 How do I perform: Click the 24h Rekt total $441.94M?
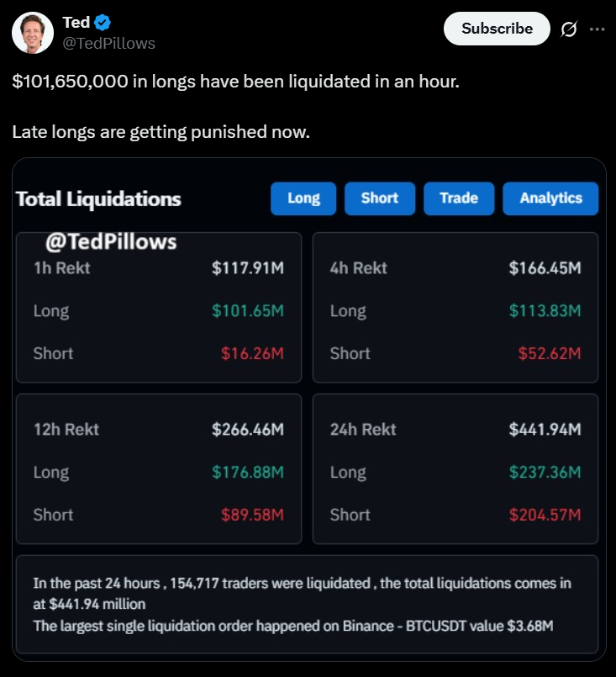[545, 430]
